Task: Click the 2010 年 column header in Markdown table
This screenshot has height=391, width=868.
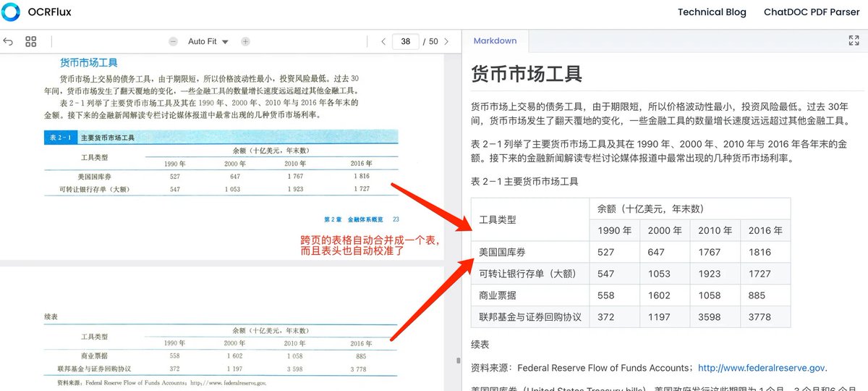Action: pyautogui.click(x=715, y=231)
